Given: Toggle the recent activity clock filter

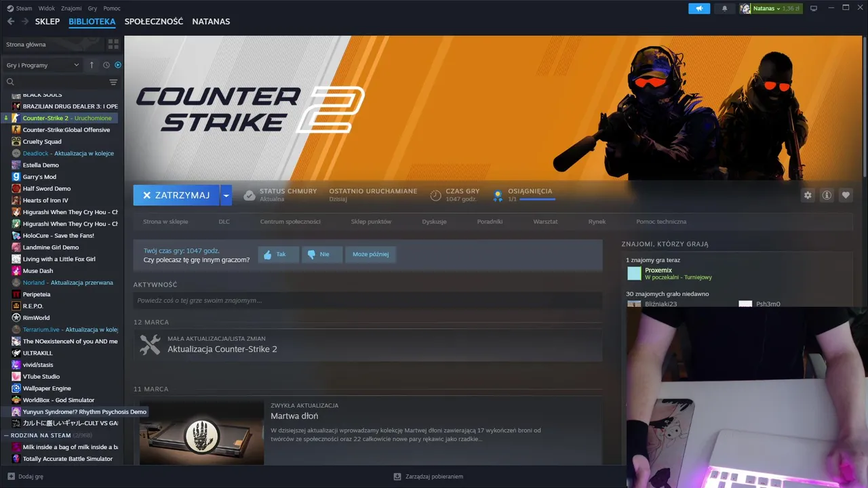Looking at the screenshot, I should 106,65.
